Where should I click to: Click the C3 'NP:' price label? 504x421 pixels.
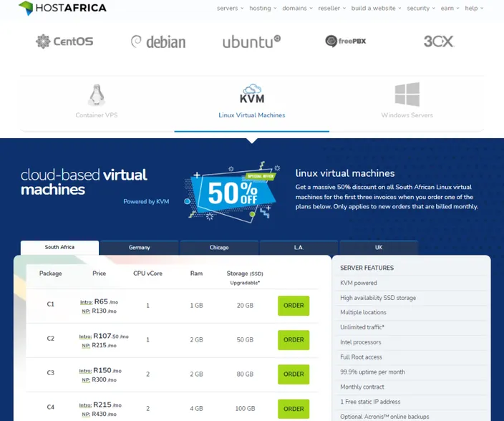pyautogui.click(x=86, y=380)
